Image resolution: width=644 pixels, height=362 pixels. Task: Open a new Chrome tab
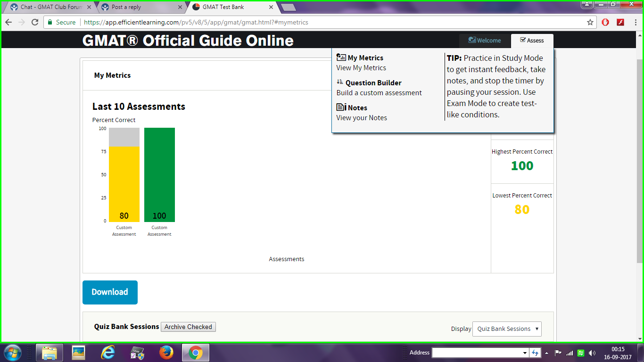click(288, 7)
